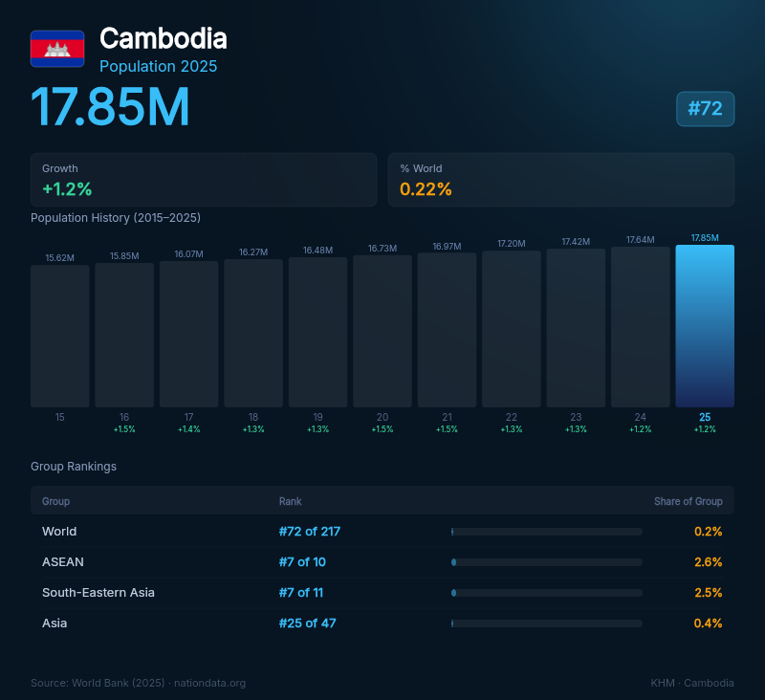Select the ASEAN row name

pyautogui.click(x=63, y=562)
